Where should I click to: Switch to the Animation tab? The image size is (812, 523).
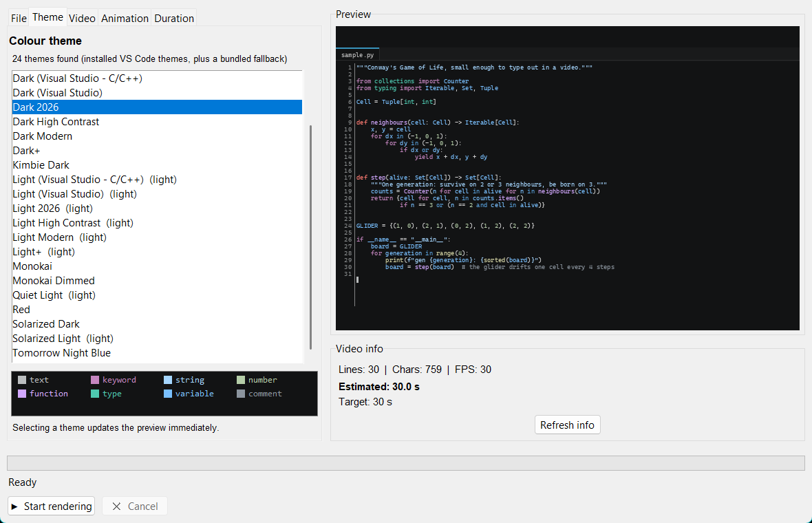click(125, 18)
